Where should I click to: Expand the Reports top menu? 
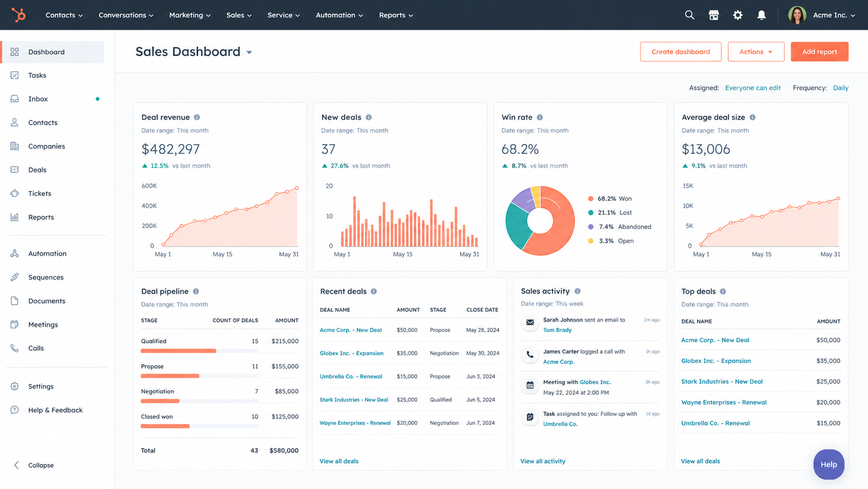point(396,15)
